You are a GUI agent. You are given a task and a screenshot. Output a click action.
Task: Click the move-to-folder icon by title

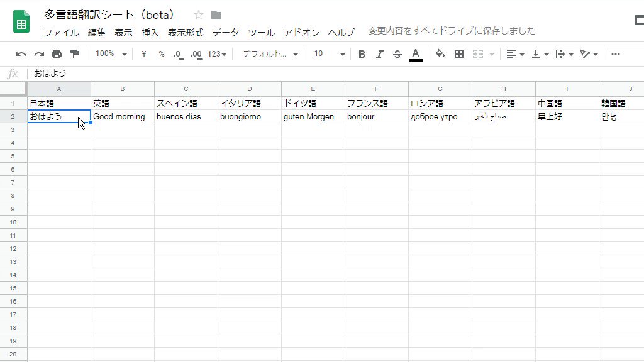(x=216, y=15)
